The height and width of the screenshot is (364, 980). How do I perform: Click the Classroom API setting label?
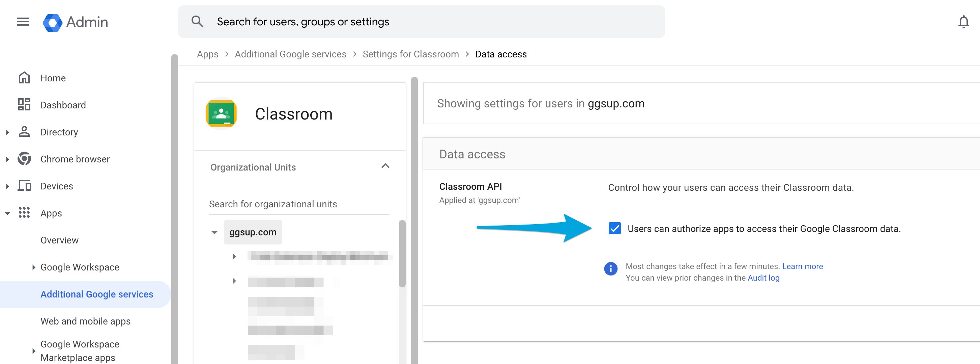pos(470,186)
